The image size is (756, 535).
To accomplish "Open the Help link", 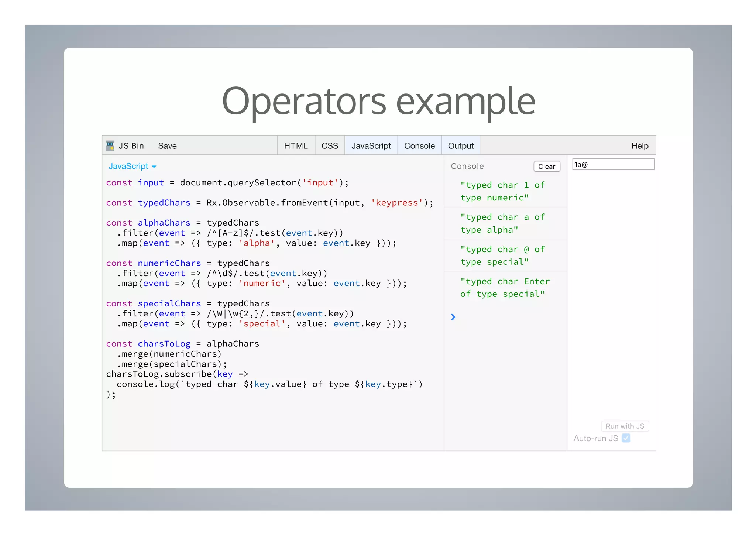I will coord(639,146).
